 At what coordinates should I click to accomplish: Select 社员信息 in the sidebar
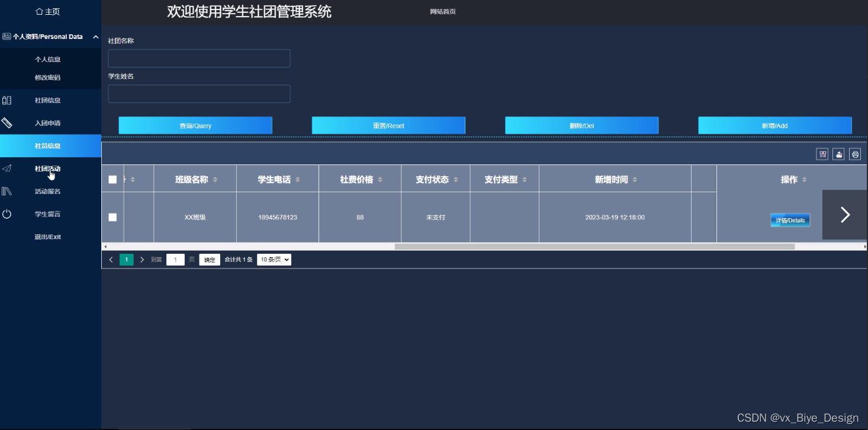[x=50, y=146]
